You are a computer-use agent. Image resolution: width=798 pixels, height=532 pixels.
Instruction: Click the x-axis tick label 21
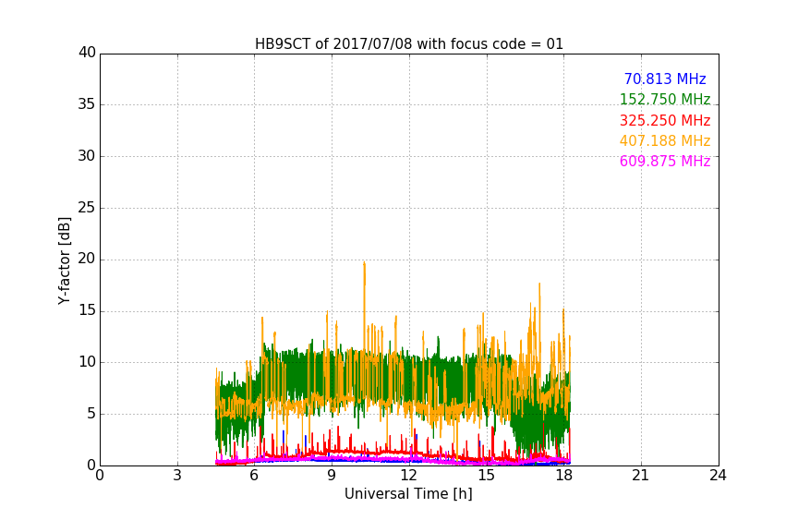[x=641, y=476]
